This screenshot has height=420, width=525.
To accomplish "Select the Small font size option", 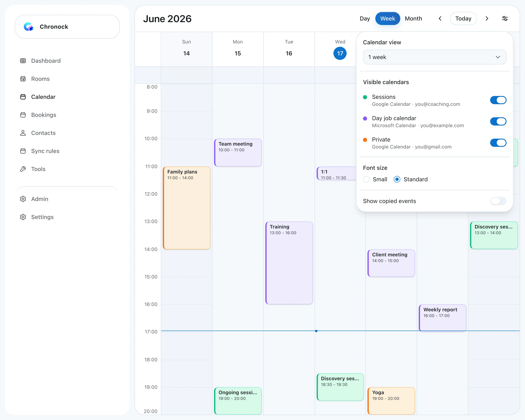I will (366, 180).
